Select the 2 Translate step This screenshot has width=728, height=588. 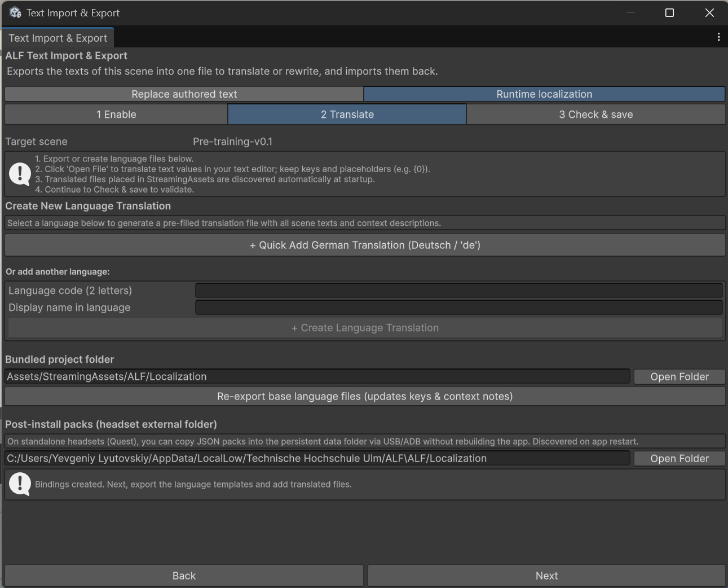(347, 115)
